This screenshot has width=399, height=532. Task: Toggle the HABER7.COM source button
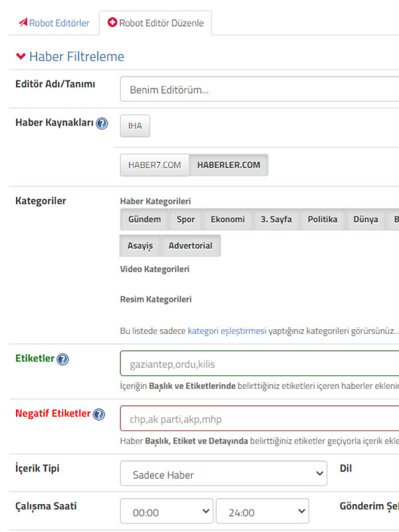(x=154, y=165)
